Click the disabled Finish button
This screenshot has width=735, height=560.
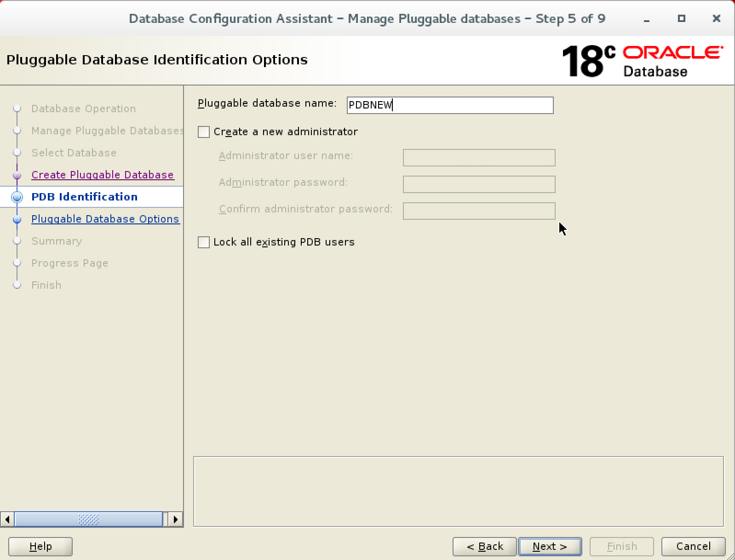tap(622, 546)
